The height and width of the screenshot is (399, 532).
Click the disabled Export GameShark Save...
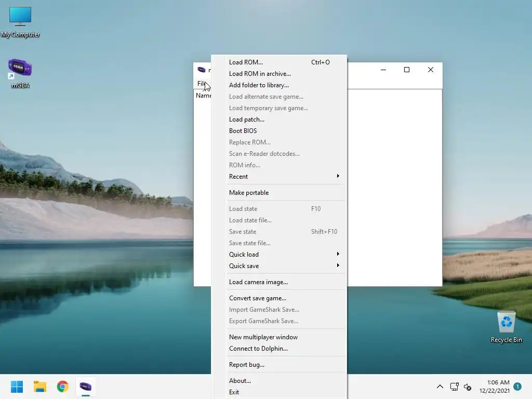click(279, 321)
